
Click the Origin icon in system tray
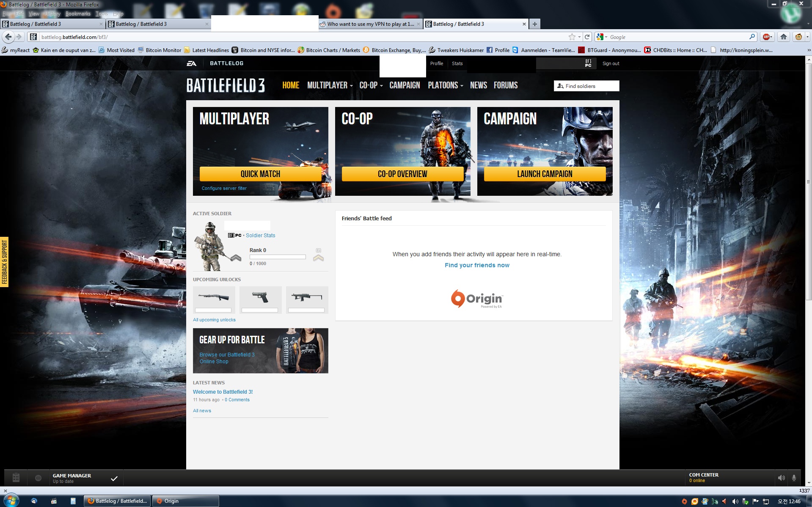tap(684, 502)
